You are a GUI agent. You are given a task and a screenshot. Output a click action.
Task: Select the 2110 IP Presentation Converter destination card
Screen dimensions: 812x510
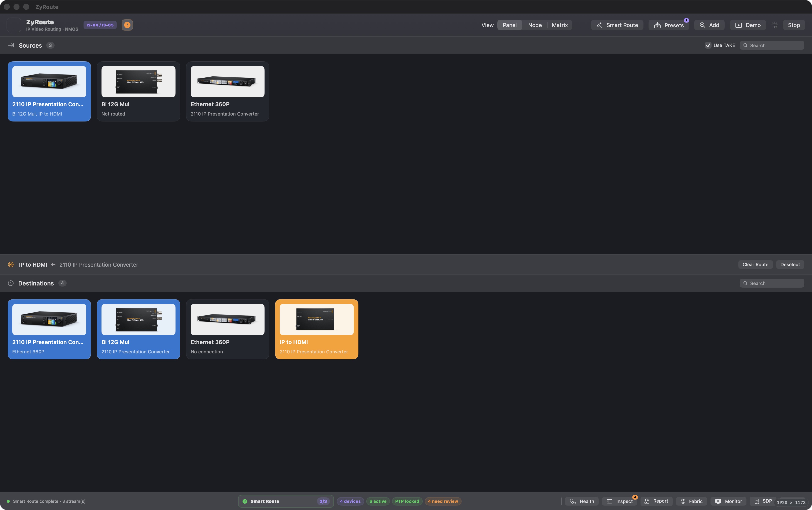pyautogui.click(x=49, y=329)
